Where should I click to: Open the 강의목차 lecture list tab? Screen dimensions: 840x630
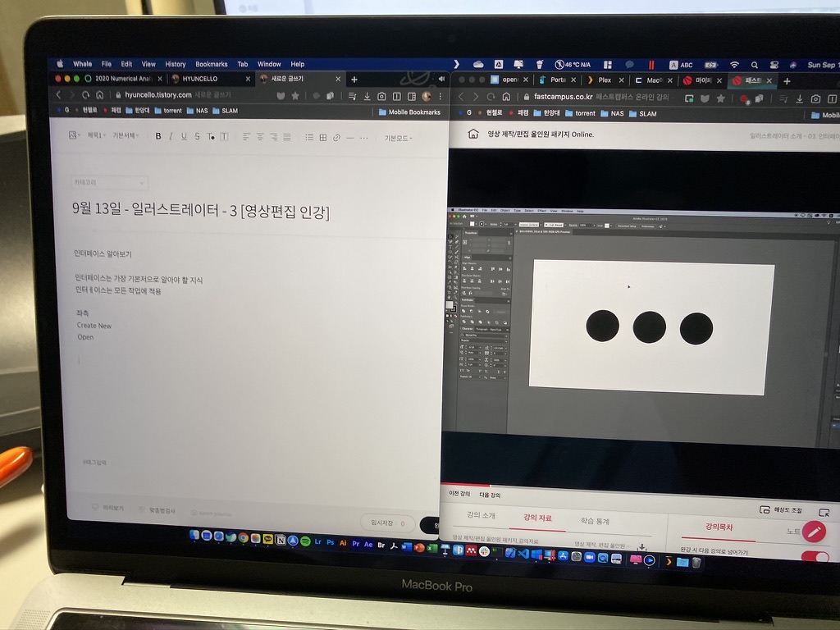[719, 527]
